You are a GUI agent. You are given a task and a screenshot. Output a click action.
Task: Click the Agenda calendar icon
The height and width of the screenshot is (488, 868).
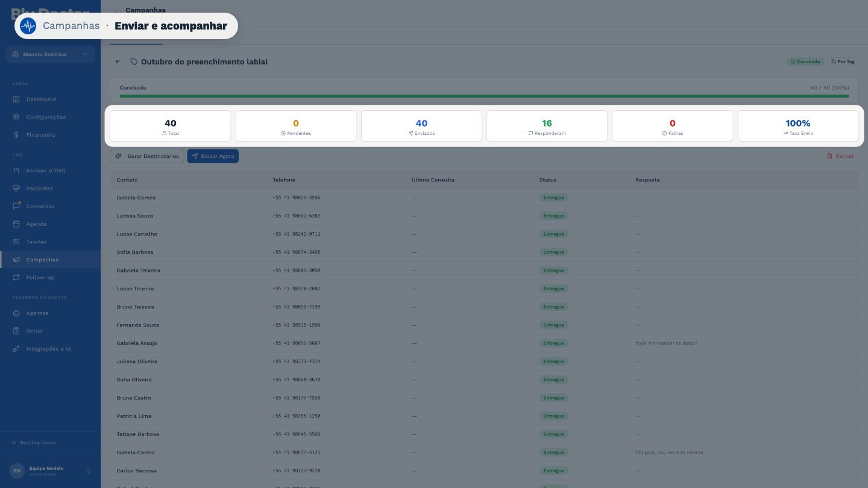[x=16, y=224]
